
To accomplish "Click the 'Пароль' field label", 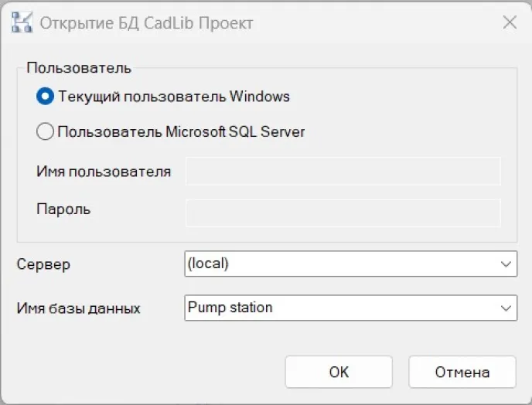I will coord(63,209).
